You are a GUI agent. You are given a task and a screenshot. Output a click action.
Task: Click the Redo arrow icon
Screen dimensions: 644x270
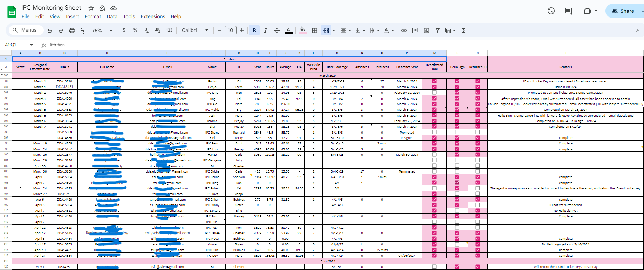(x=61, y=31)
